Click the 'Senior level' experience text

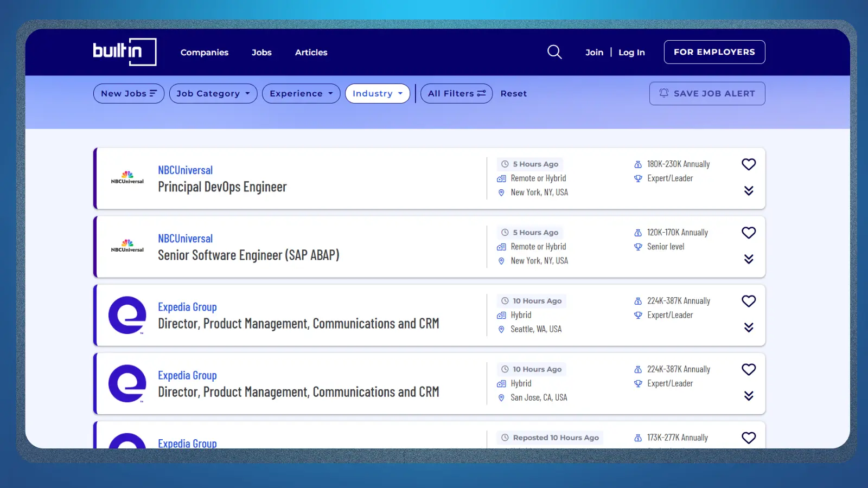(666, 247)
